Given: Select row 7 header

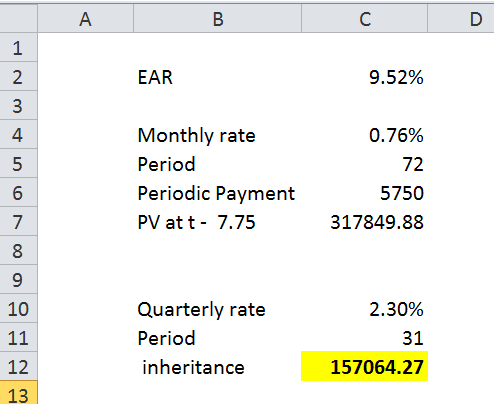Looking at the screenshot, I should point(18,222).
